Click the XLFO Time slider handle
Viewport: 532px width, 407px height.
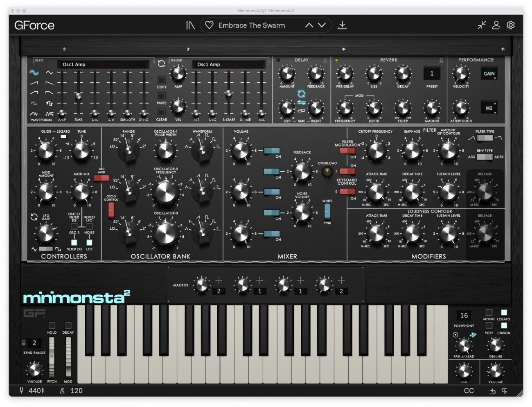pos(78,96)
